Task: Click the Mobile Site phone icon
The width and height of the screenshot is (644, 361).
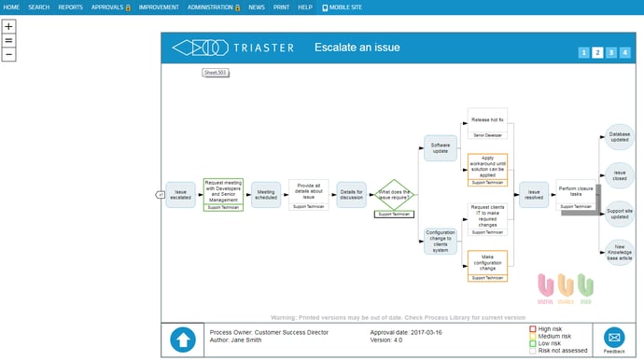Action: click(x=325, y=7)
